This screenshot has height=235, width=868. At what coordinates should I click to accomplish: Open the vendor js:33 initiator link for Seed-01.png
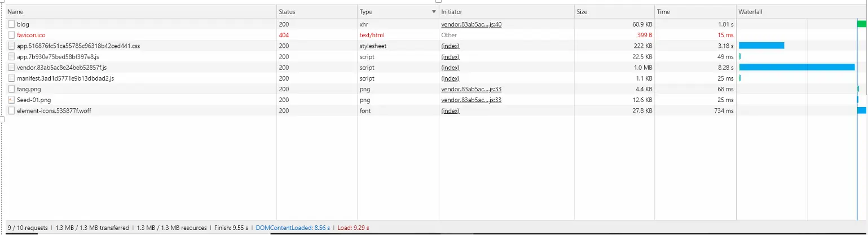[x=472, y=100]
